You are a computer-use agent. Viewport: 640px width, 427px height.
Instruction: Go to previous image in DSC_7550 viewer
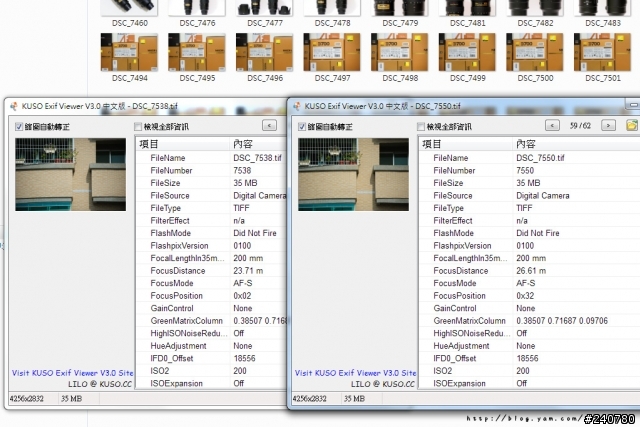pos(552,125)
